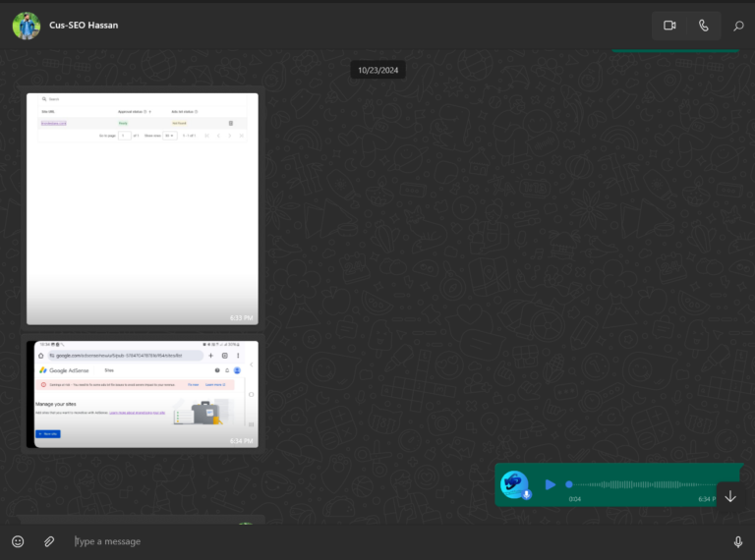The height and width of the screenshot is (560, 755).
Task: Open the 6:34 PM Google AdSense screenshot
Action: [143, 395]
